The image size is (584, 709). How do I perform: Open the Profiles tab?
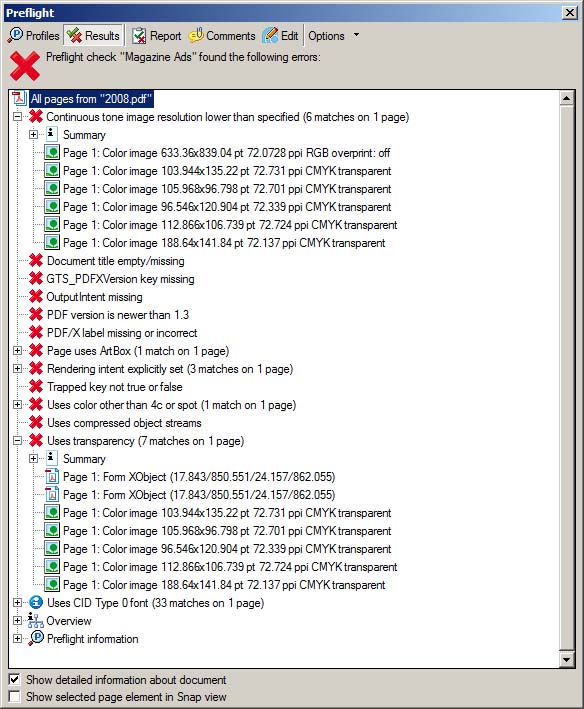(x=34, y=36)
